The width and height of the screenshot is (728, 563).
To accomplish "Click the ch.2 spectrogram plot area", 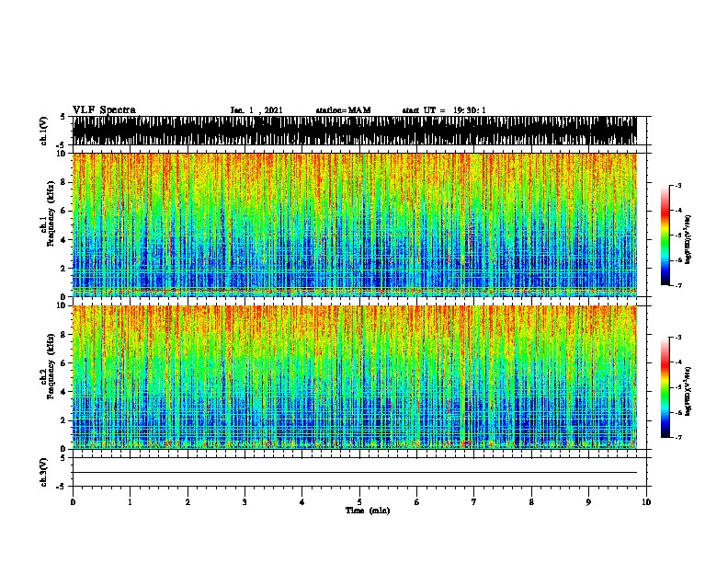I will (x=355, y=377).
